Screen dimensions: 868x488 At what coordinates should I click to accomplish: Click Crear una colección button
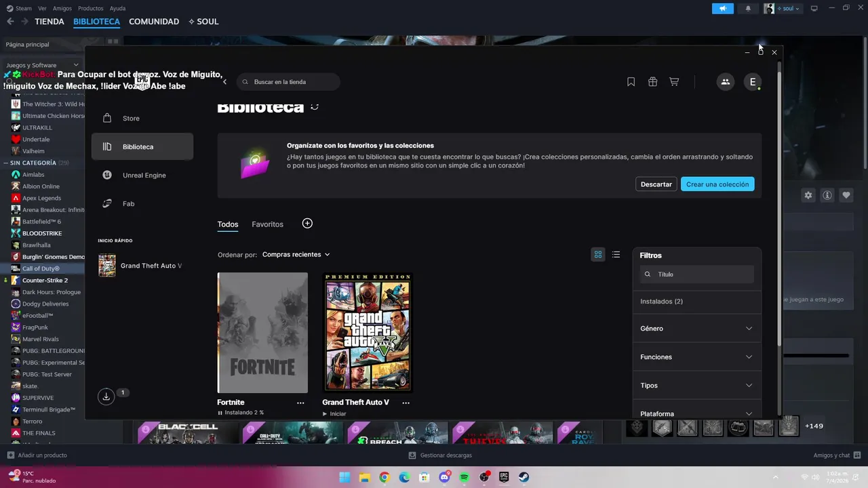[717, 184]
